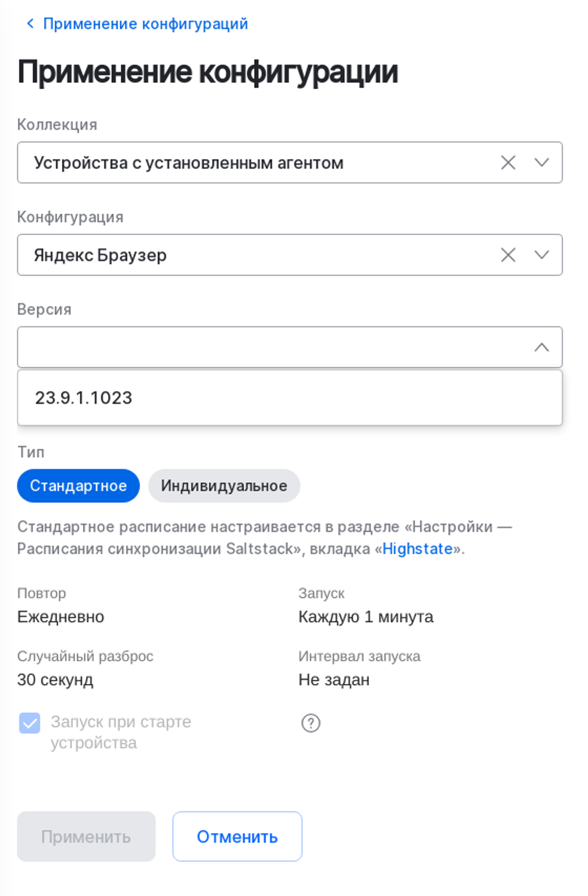Click the Яндекс Браузер configuration field
588x896 pixels.
tap(252, 255)
